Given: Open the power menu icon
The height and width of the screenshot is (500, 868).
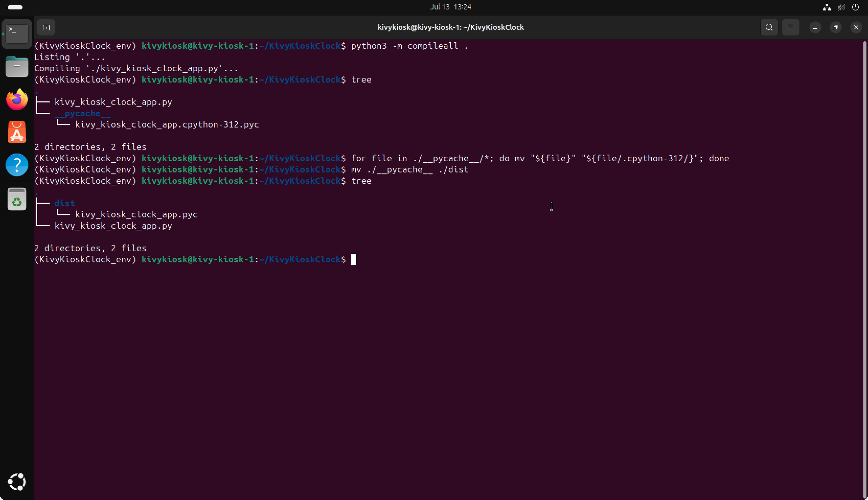Looking at the screenshot, I should click(855, 7).
